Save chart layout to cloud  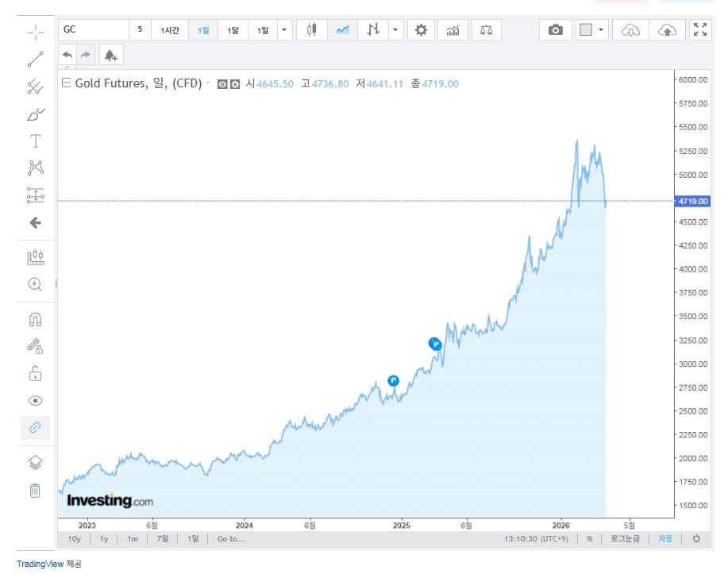[667, 29]
